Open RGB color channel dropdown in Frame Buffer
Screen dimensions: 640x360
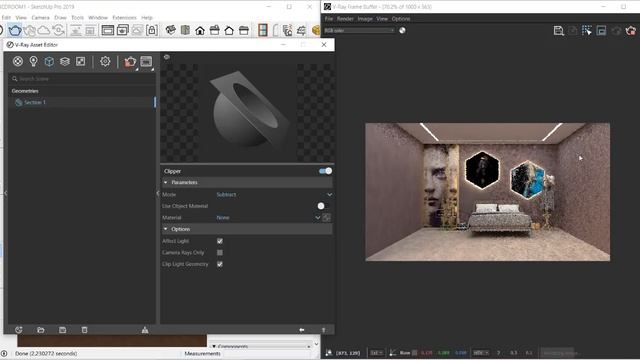point(359,30)
